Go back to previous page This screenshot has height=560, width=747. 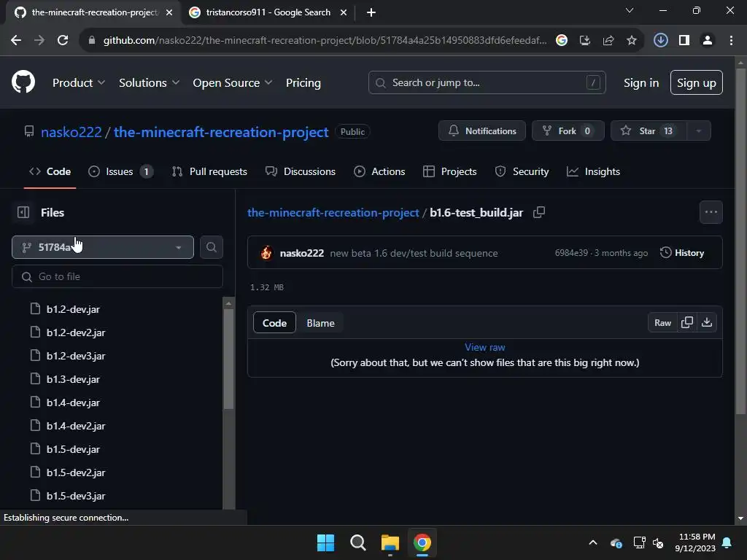click(x=16, y=40)
